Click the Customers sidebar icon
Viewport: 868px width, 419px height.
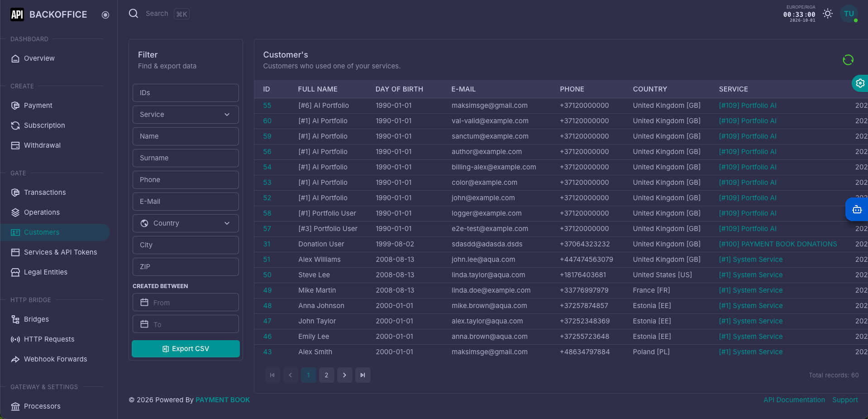[x=15, y=232]
